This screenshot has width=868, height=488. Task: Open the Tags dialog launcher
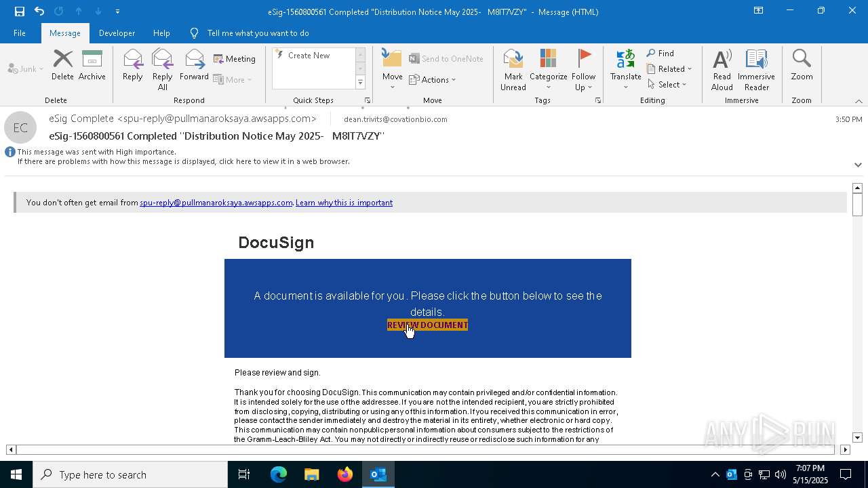(598, 100)
